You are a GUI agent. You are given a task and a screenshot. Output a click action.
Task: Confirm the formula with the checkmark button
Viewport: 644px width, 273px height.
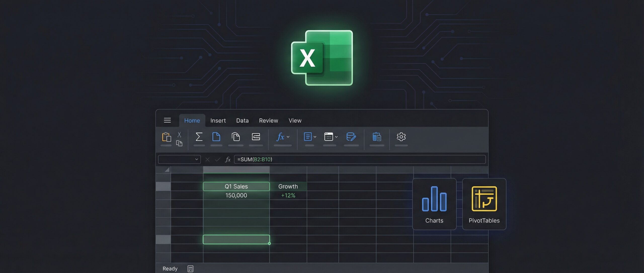(217, 159)
